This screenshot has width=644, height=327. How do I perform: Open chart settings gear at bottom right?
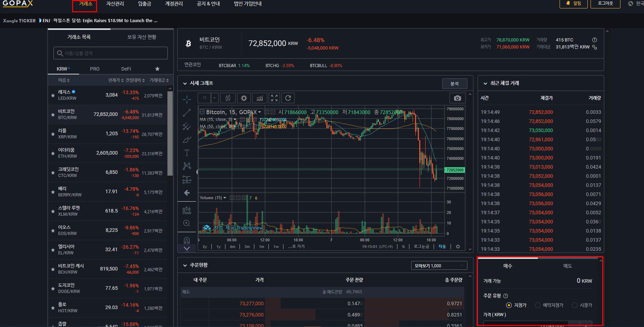point(458,247)
